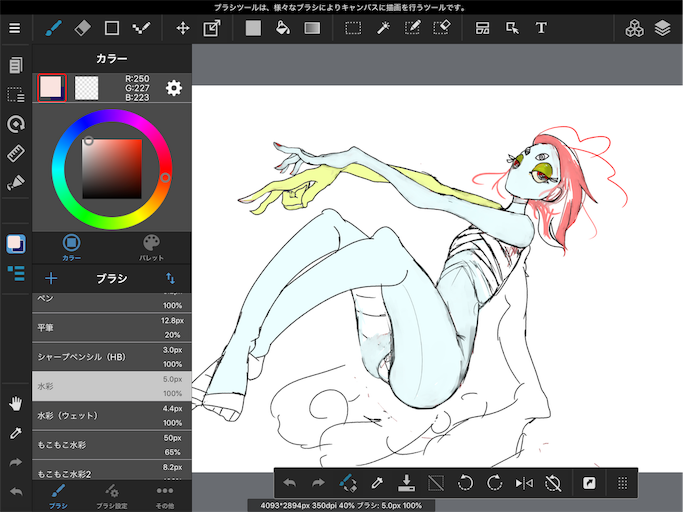The width and height of the screenshot is (683, 512).
Task: Click the save/export icon in bottom bar
Action: tap(406, 483)
